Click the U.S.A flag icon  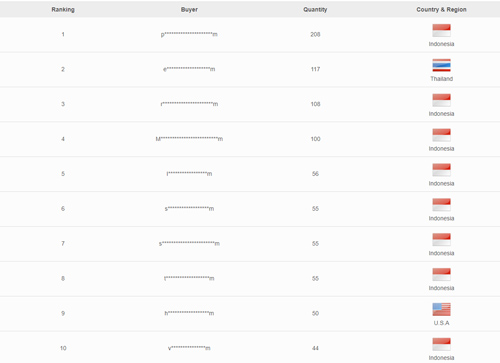pos(441,309)
